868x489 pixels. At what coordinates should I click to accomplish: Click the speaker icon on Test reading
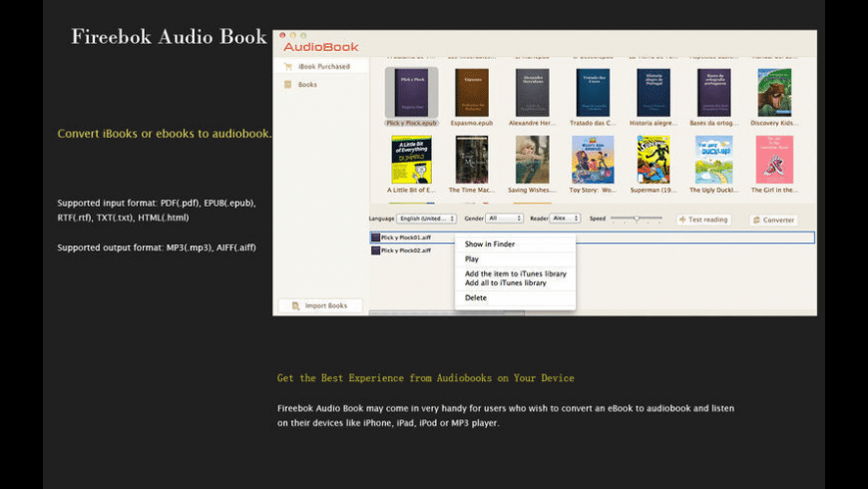point(682,220)
